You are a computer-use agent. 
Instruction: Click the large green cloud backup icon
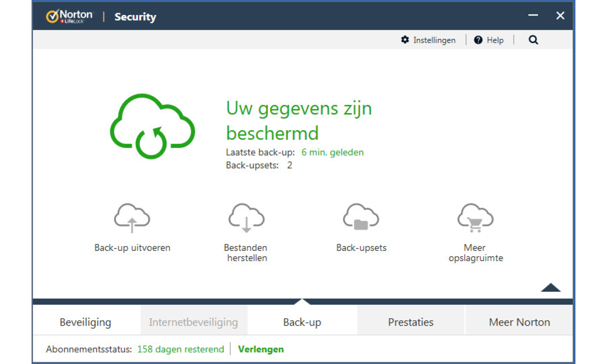point(152,126)
